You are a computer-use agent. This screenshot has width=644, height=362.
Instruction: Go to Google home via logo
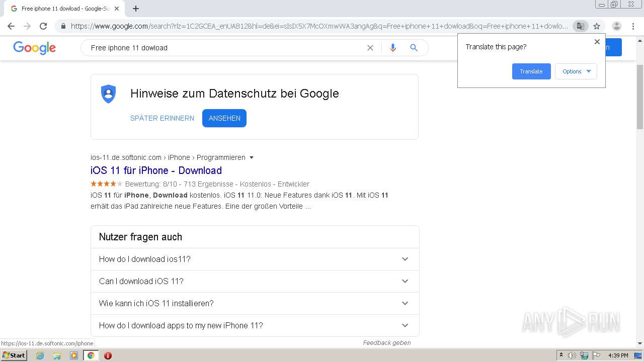click(34, 48)
